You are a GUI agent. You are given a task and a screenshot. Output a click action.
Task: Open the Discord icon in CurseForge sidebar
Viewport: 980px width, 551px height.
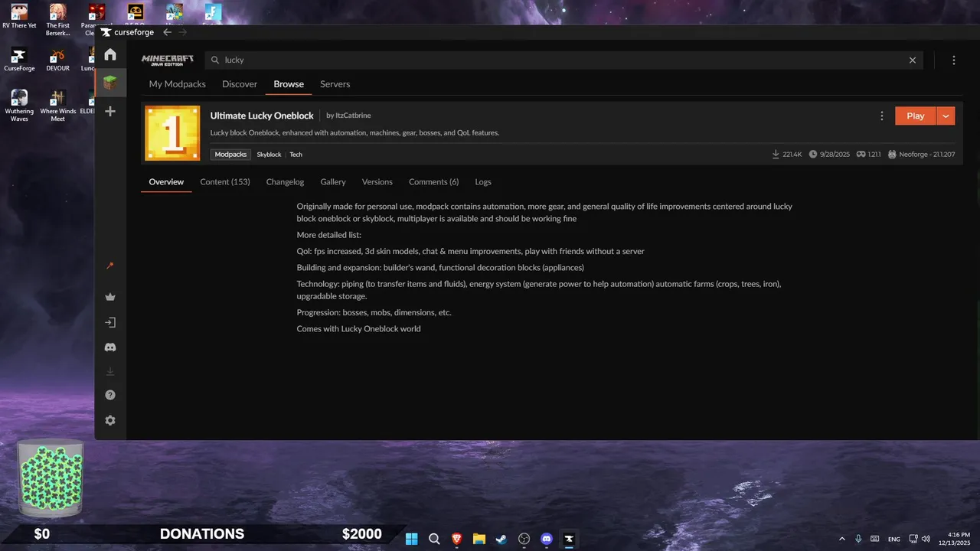[110, 347]
